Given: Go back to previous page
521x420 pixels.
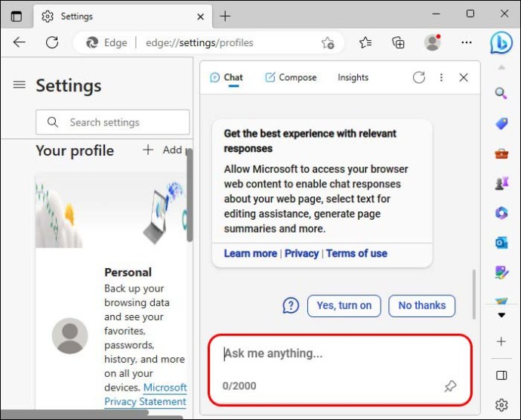Looking at the screenshot, I should coord(19,42).
